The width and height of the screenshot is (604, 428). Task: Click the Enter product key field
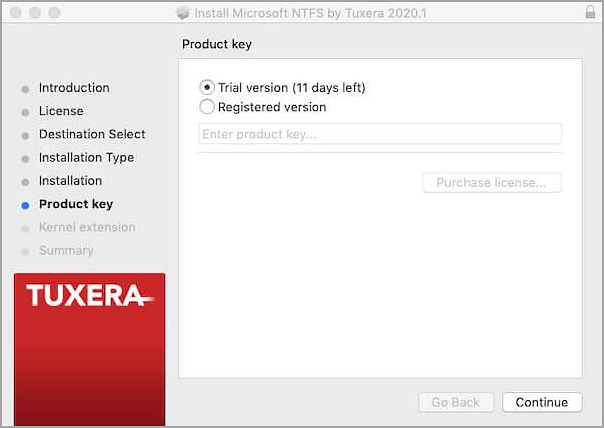tap(380, 134)
